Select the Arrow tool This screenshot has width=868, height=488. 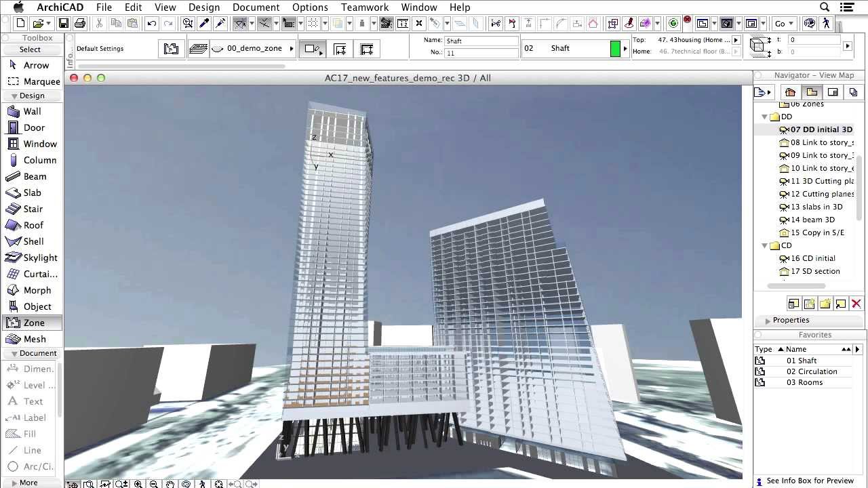(31, 65)
